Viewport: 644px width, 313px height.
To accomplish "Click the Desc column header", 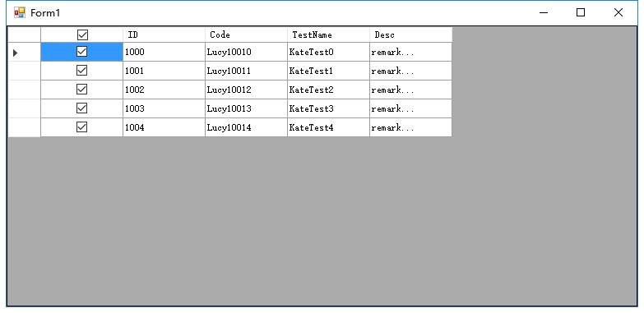I will click(410, 35).
